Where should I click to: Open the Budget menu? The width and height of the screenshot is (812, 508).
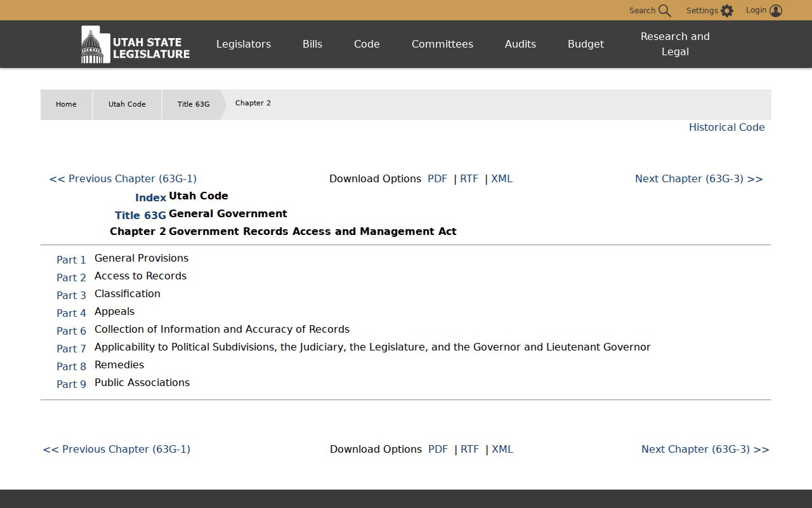[x=586, y=44]
